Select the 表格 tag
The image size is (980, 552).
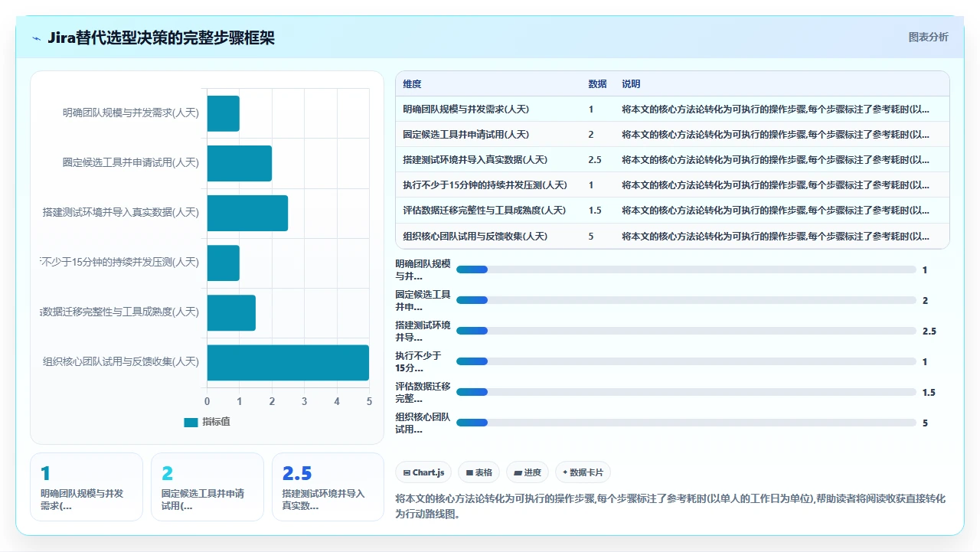(x=479, y=472)
